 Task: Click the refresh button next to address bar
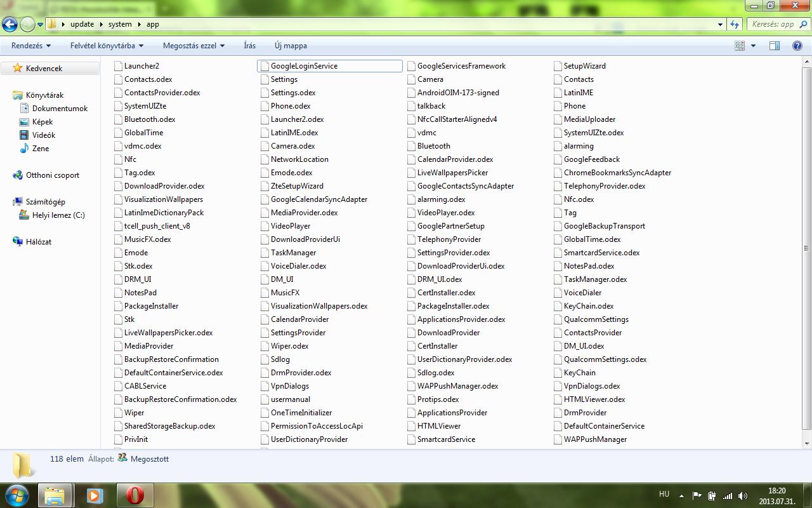(735, 24)
